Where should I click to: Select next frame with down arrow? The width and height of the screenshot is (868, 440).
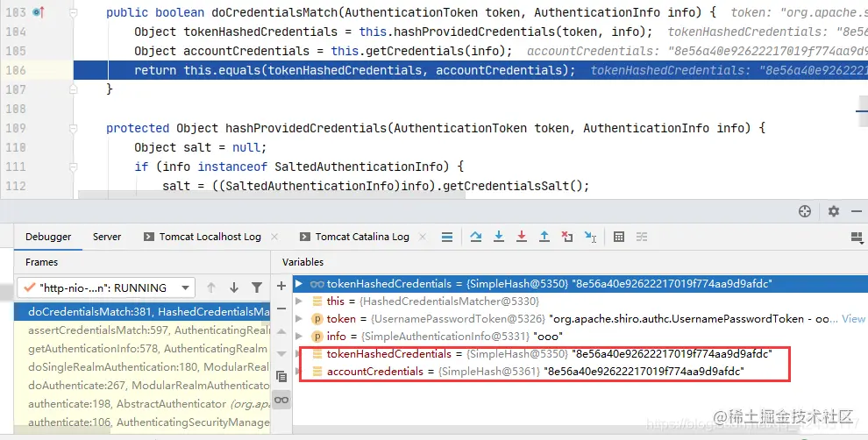click(x=233, y=287)
